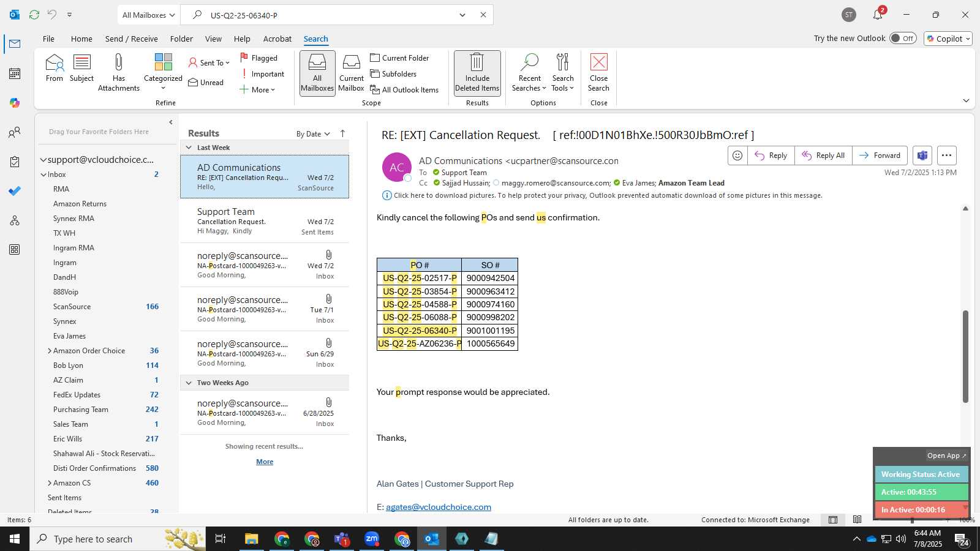Change the By Date sort dropdown
980x551 pixels.
coord(313,134)
